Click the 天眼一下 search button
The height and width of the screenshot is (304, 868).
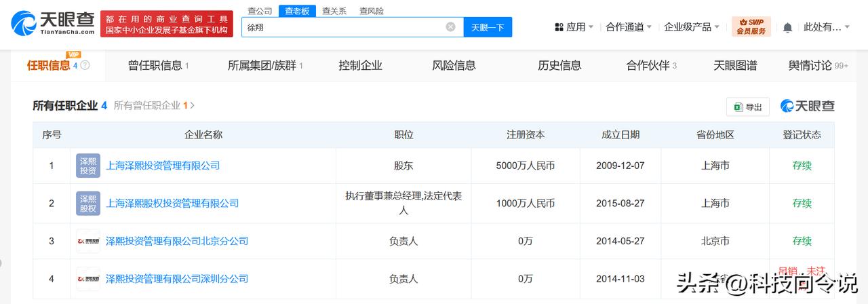pos(488,27)
